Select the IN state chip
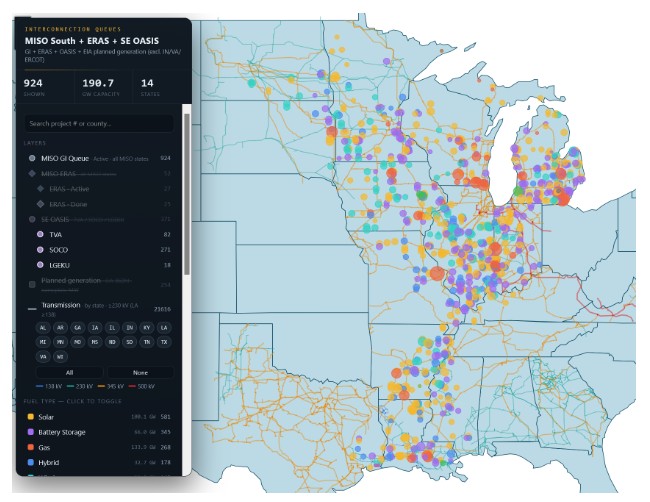This screenshot has width=650, height=502. click(130, 327)
